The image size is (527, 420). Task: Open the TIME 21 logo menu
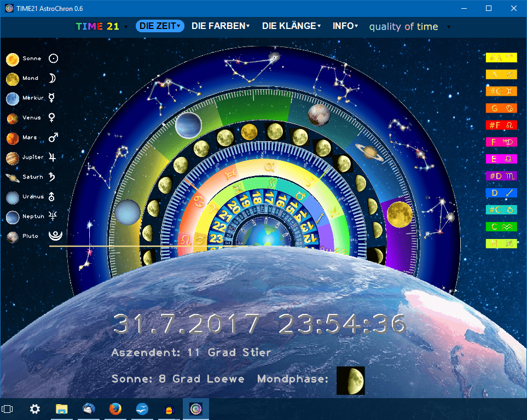(x=97, y=26)
